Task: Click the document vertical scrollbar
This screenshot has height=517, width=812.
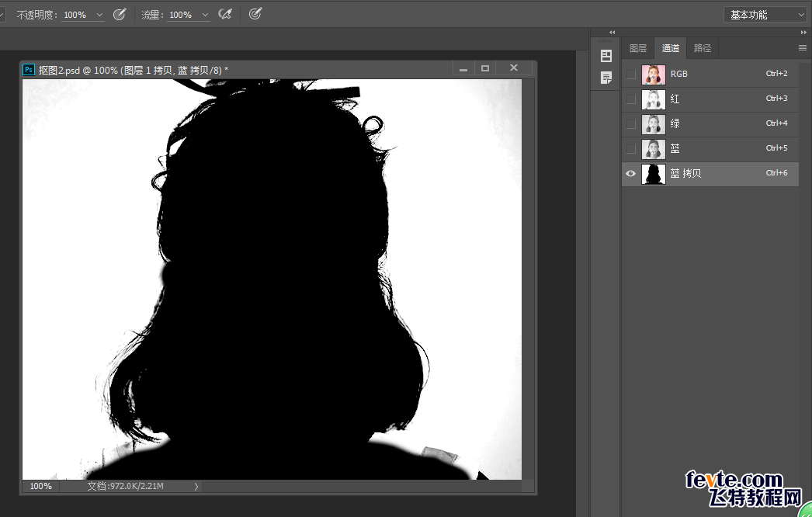Action: [x=528, y=279]
